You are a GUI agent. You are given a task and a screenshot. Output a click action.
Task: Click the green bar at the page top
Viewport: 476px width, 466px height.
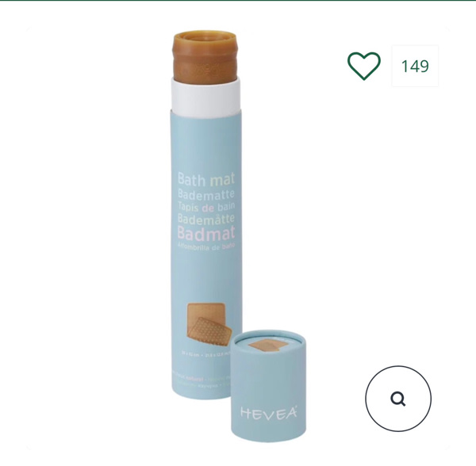point(238,1)
